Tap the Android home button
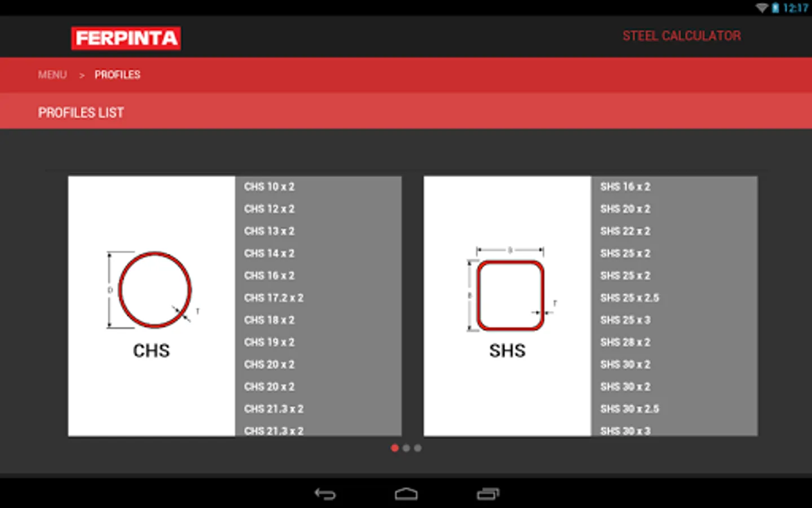Viewport: 812px width, 508px height. pyautogui.click(x=406, y=494)
